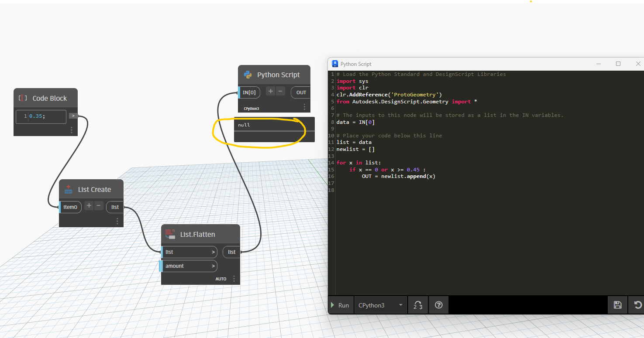
Task: Click the Code Block output port arrow
Action: point(73,116)
